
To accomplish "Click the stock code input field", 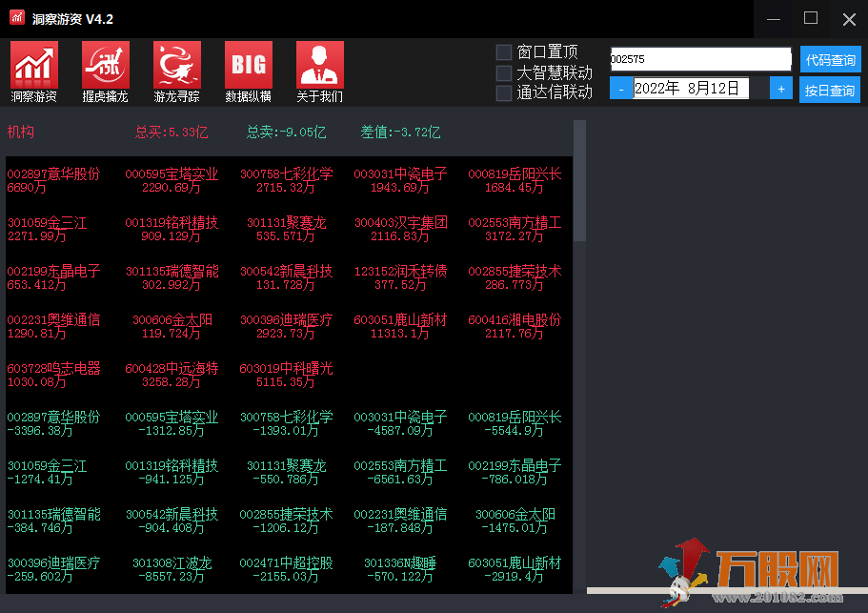I will pos(700,59).
